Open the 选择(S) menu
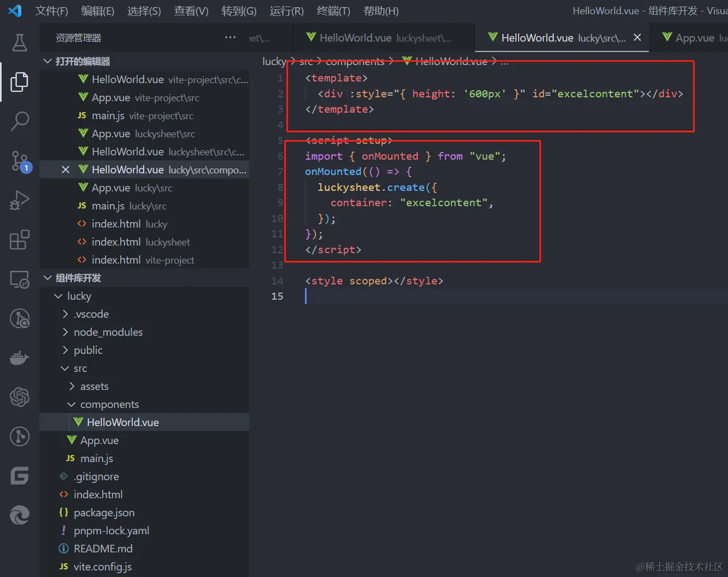 click(x=144, y=11)
